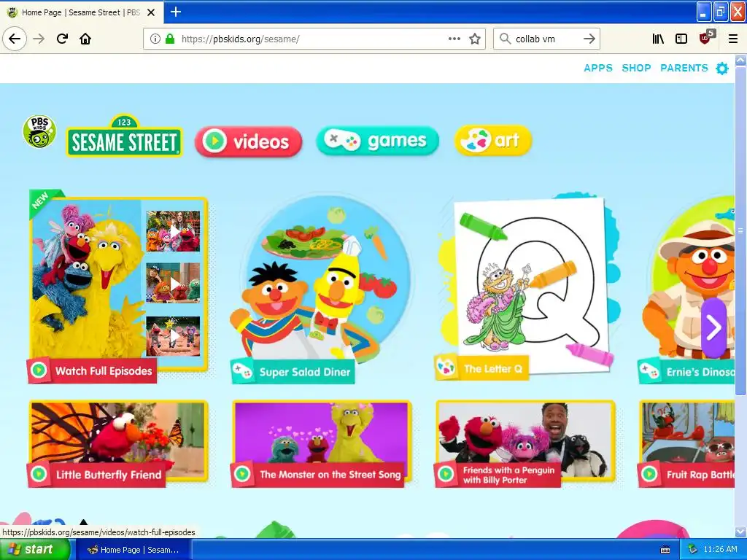The height and width of the screenshot is (560, 747).
Task: Click the Sesame Street sign logo
Action: point(124,136)
